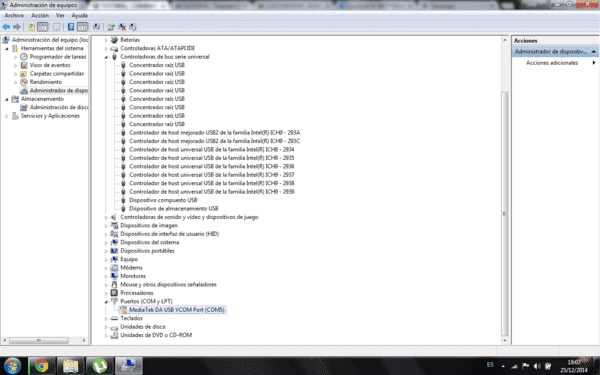Click the volume speaker tray icon
600x375 pixels.
(537, 366)
